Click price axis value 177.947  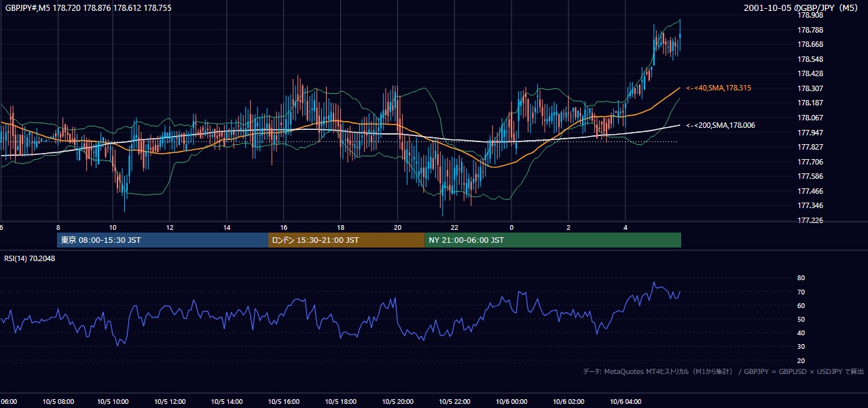[810, 133]
